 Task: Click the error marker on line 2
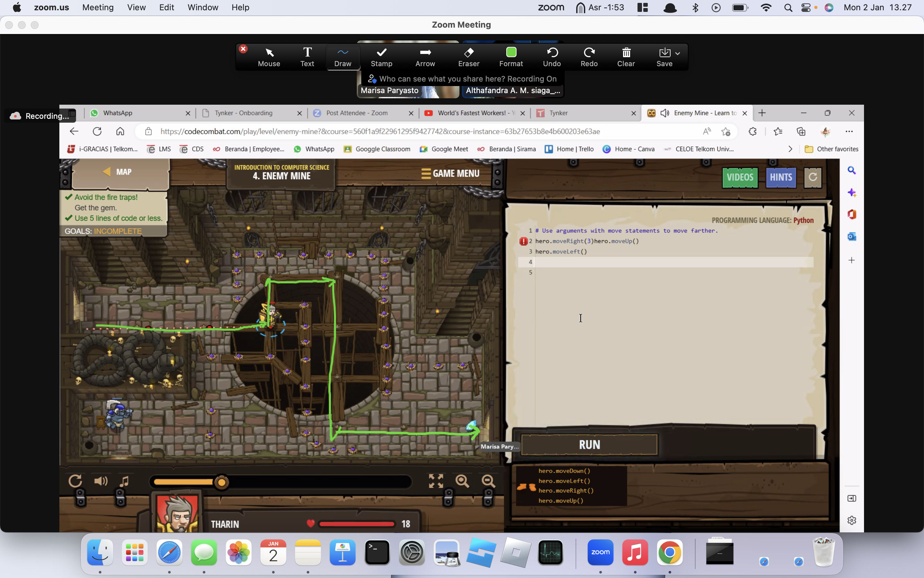(x=523, y=241)
